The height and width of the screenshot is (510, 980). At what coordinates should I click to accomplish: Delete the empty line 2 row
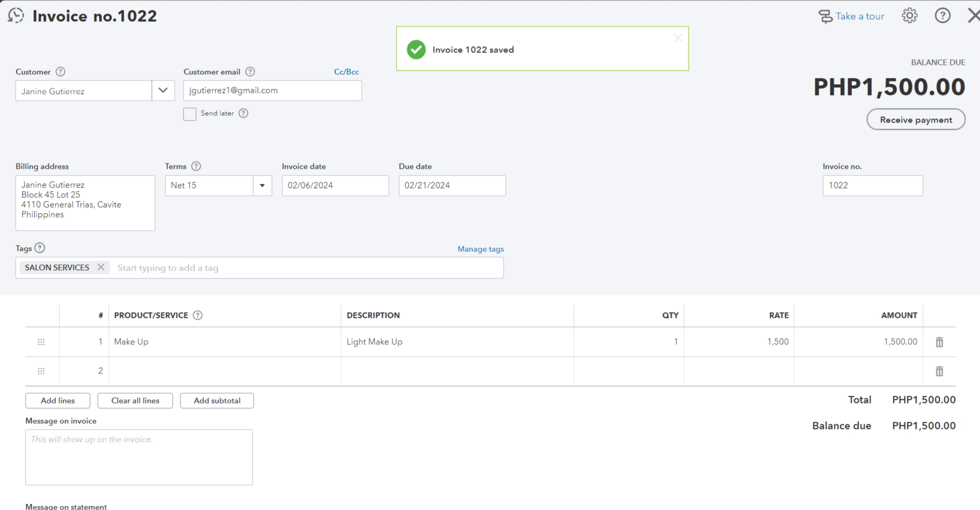click(x=939, y=371)
